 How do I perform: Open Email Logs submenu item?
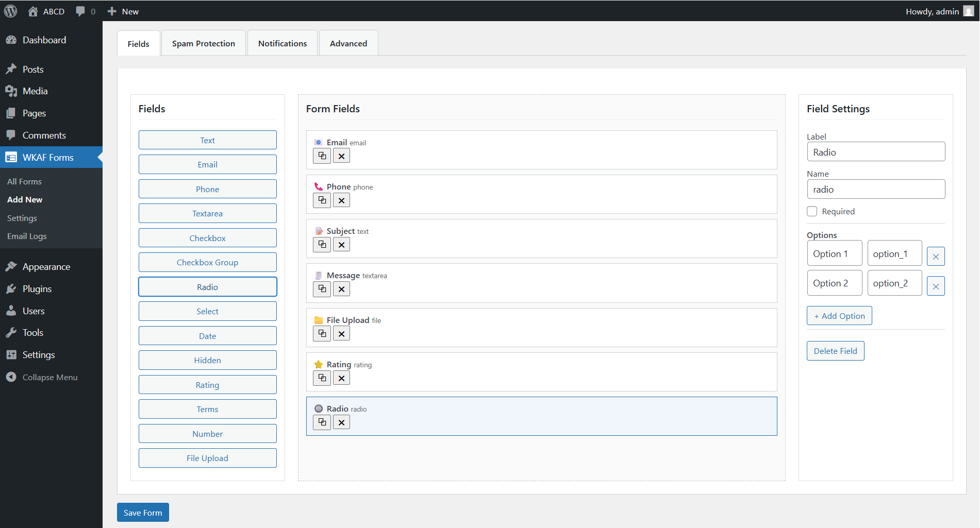[27, 236]
